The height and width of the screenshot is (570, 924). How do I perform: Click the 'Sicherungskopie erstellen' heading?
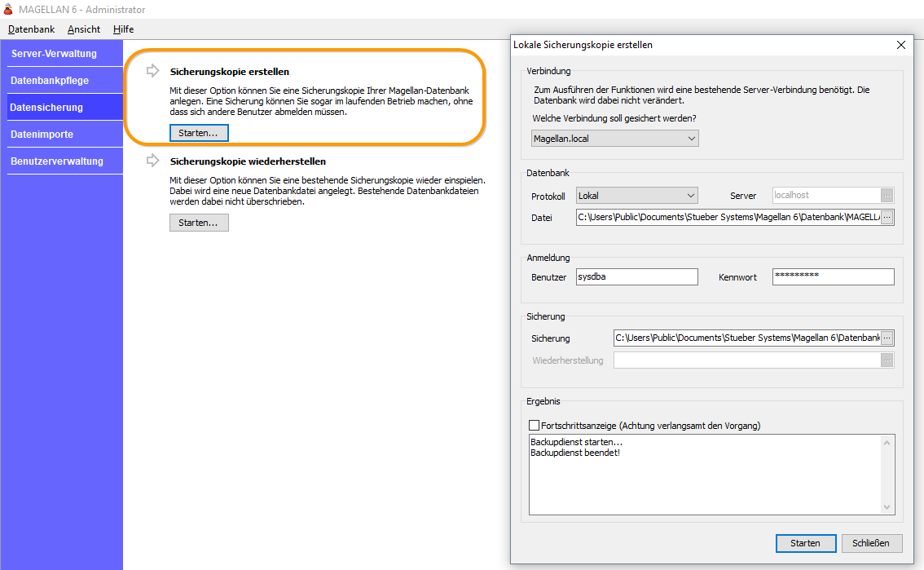pyautogui.click(x=229, y=72)
